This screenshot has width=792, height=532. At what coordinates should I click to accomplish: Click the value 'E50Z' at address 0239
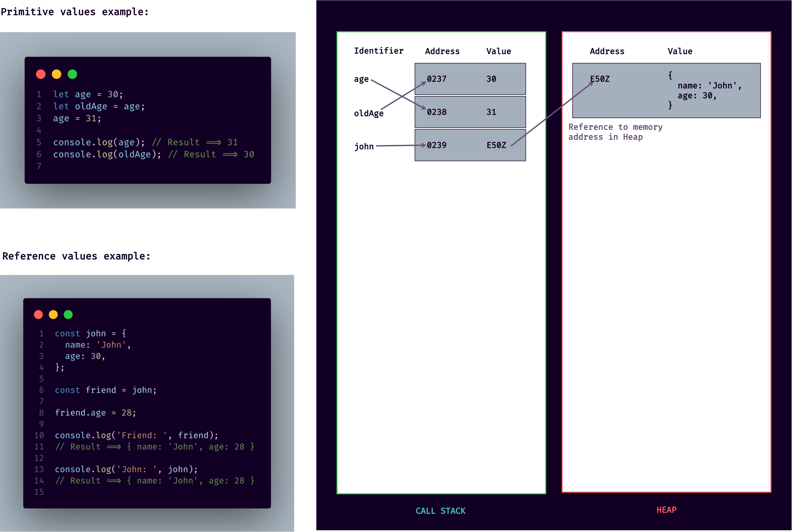[496, 146]
